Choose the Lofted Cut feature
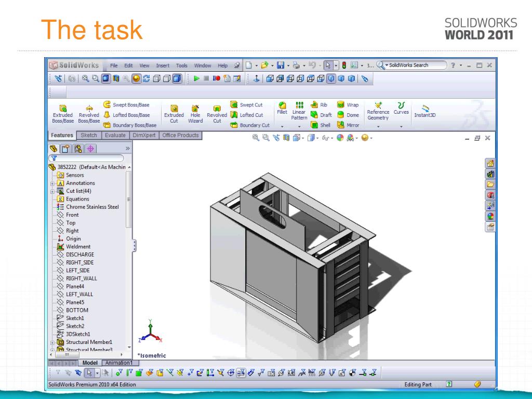 click(x=247, y=115)
